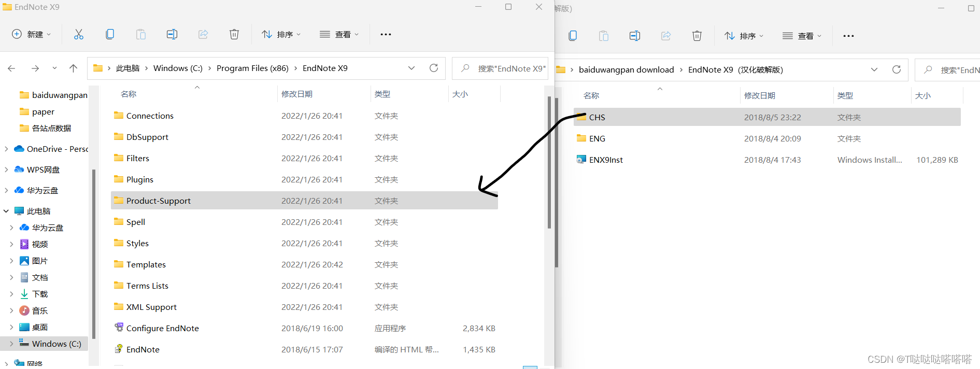Screen dimensions: 980x369
Task: Select the ENX9Inst installer file
Action: pos(767,160)
